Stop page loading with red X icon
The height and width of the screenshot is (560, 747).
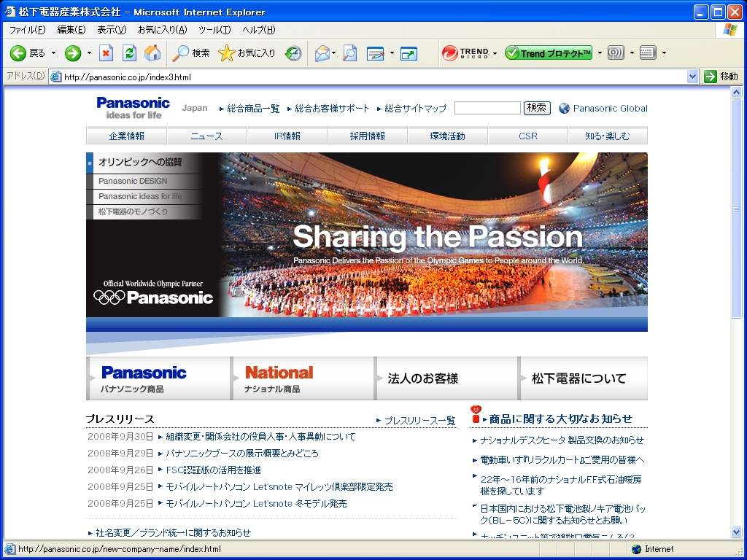(x=106, y=52)
